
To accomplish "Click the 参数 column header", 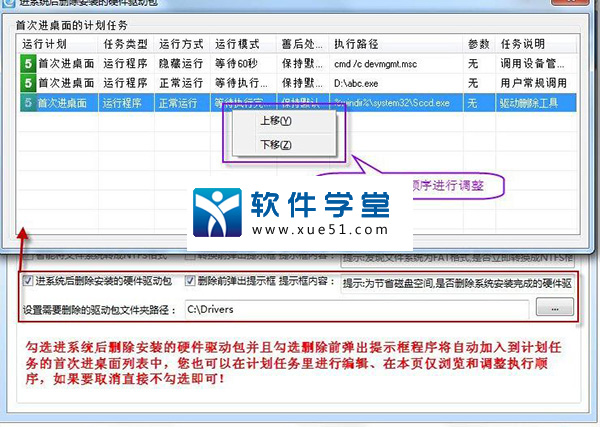I will coord(479,44).
